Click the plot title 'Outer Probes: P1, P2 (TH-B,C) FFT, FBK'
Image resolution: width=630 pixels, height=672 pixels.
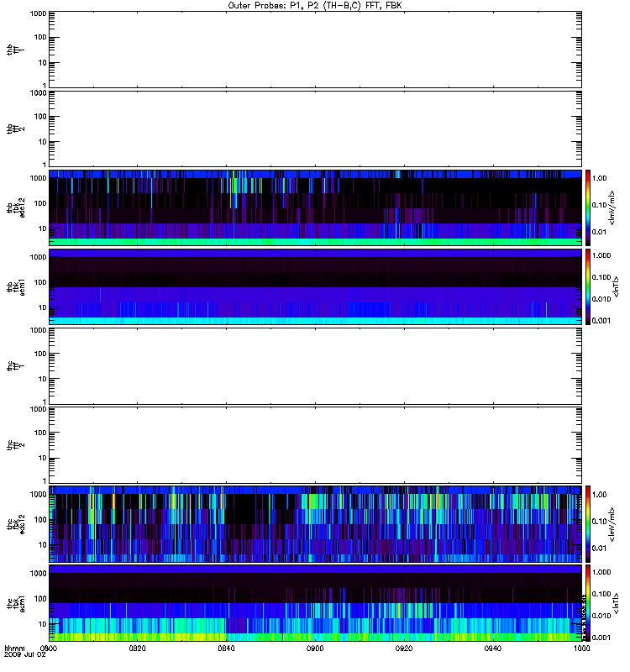click(x=314, y=6)
